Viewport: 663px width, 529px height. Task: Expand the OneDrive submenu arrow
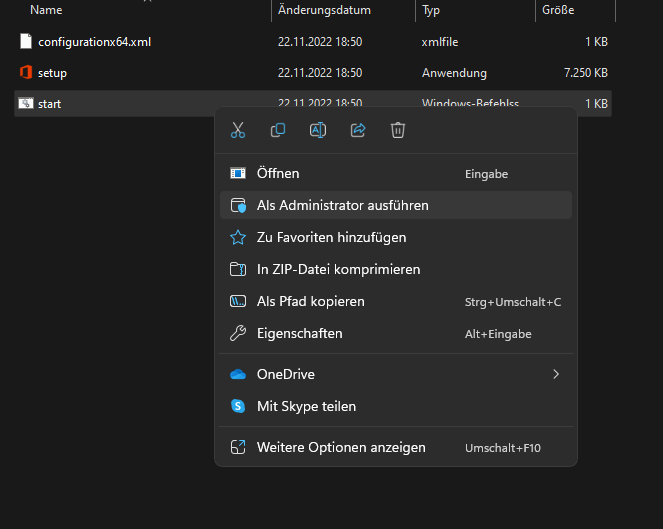[556, 374]
